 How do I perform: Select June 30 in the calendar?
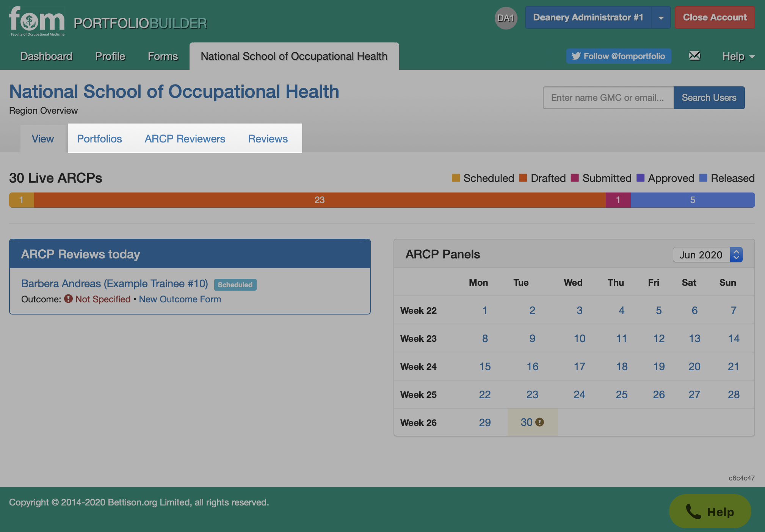point(527,422)
